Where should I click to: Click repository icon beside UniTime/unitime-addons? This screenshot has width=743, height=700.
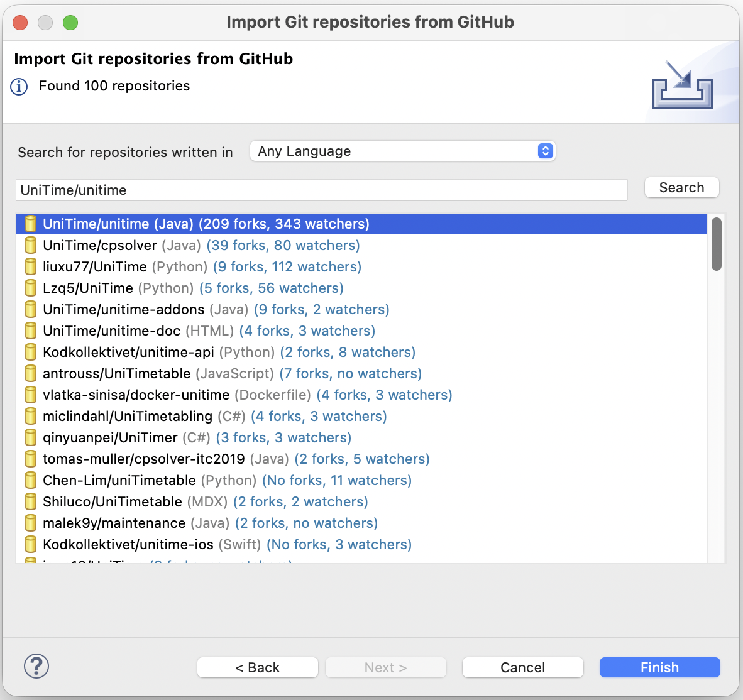coord(31,309)
